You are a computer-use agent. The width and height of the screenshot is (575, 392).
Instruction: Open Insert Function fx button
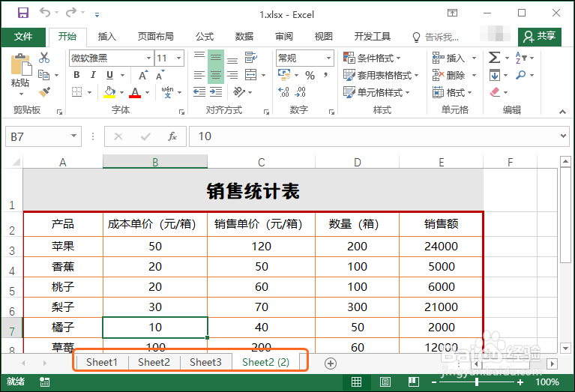coord(172,136)
